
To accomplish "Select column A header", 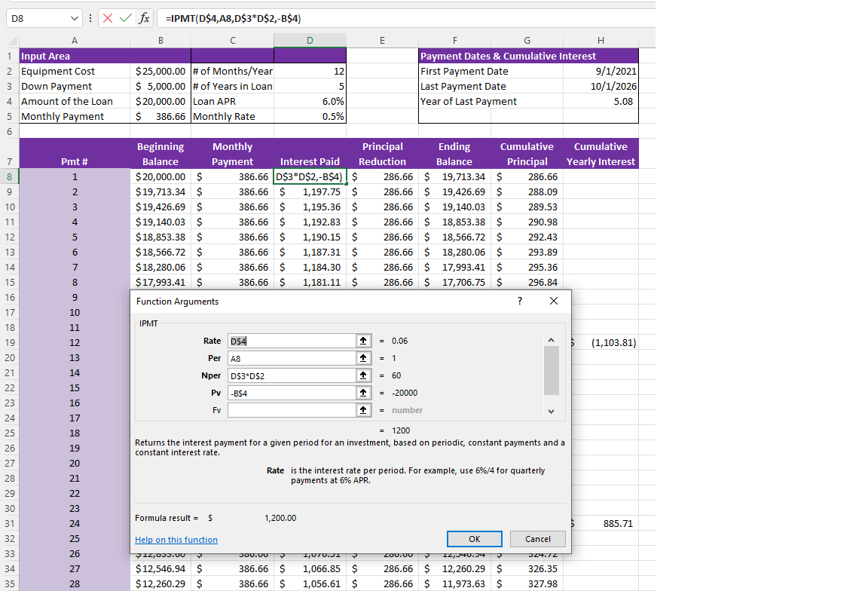I will click(x=75, y=41).
